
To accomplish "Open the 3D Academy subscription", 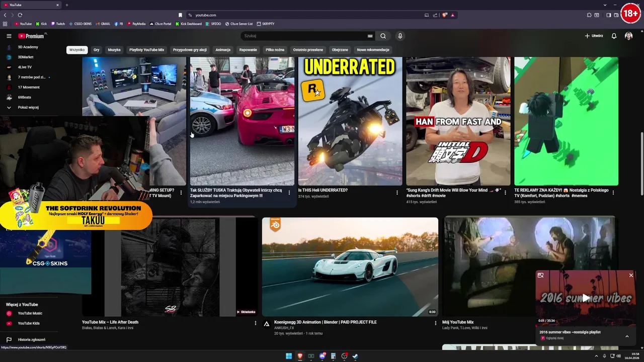I will click(29, 47).
